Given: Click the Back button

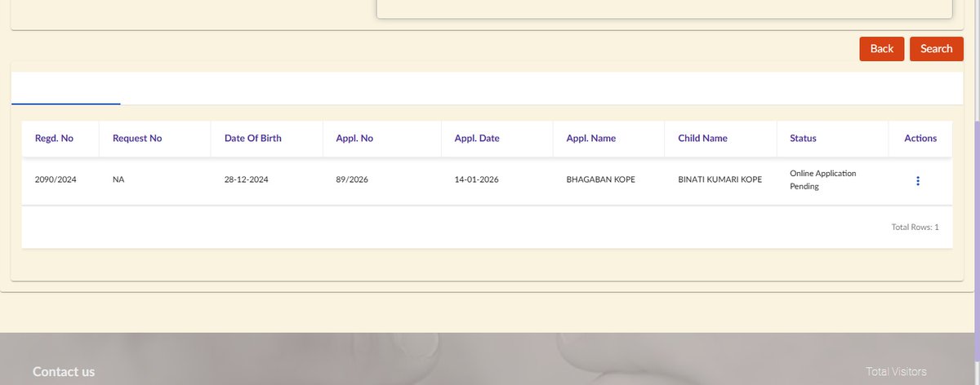Looking at the screenshot, I should (x=882, y=49).
